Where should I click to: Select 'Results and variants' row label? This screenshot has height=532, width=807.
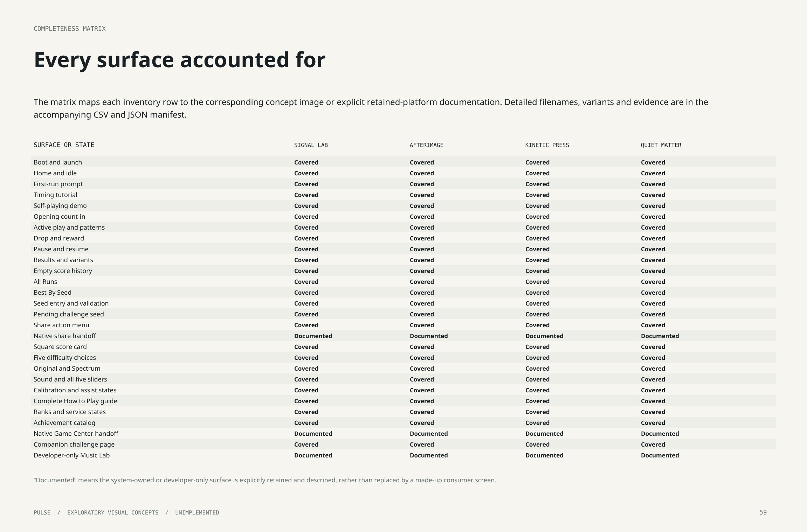pos(63,260)
